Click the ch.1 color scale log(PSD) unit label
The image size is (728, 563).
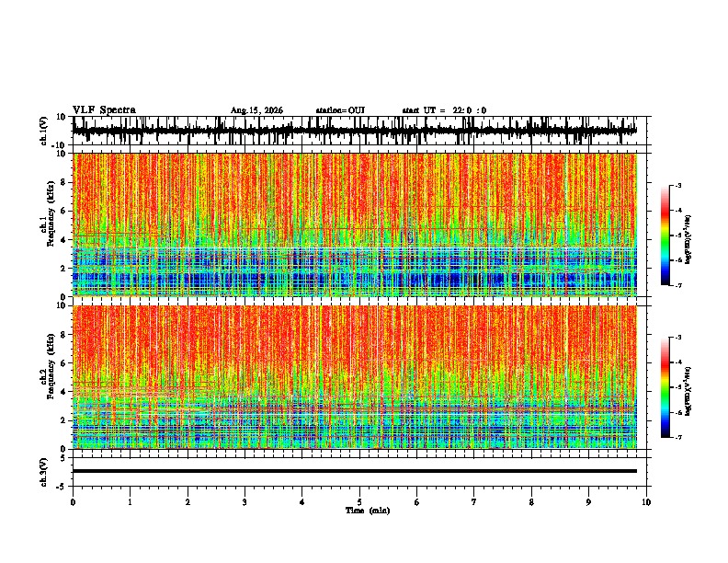coord(688,240)
